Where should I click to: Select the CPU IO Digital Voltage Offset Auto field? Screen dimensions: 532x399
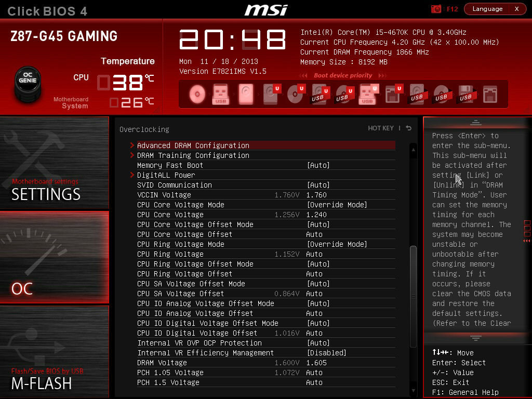pyautogui.click(x=314, y=333)
